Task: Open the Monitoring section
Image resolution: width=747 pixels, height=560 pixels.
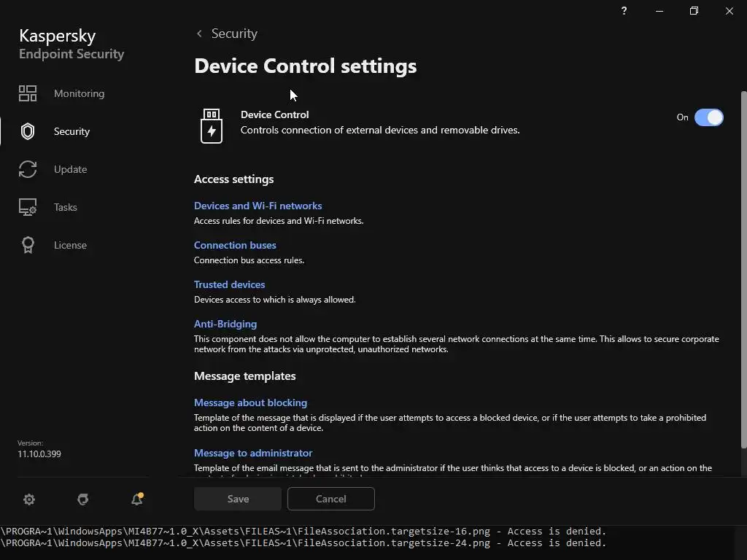Action: coord(79,93)
